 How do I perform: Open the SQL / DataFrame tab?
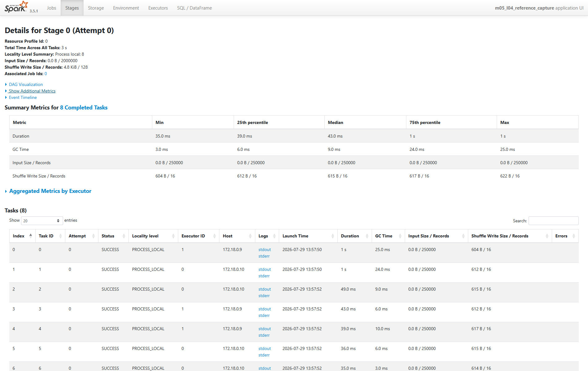pyautogui.click(x=194, y=8)
